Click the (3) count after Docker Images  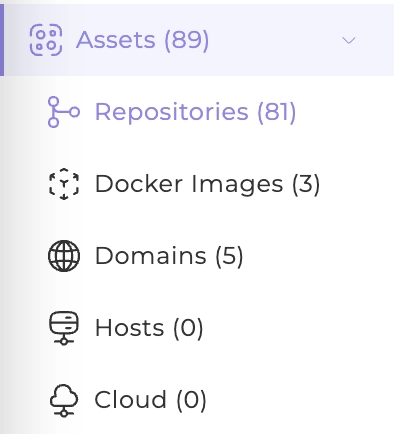306,184
